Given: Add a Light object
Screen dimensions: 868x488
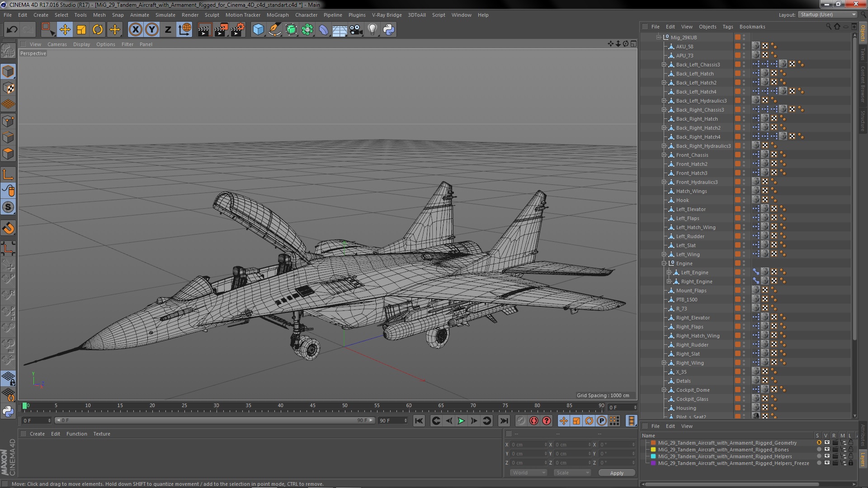Looking at the screenshot, I should (373, 30).
